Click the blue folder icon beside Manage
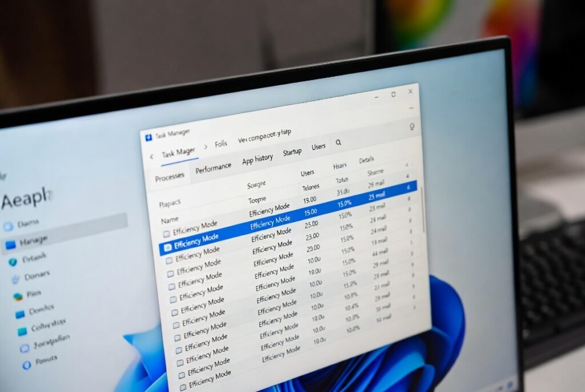Screen dimensions: 585x392 point(10,245)
